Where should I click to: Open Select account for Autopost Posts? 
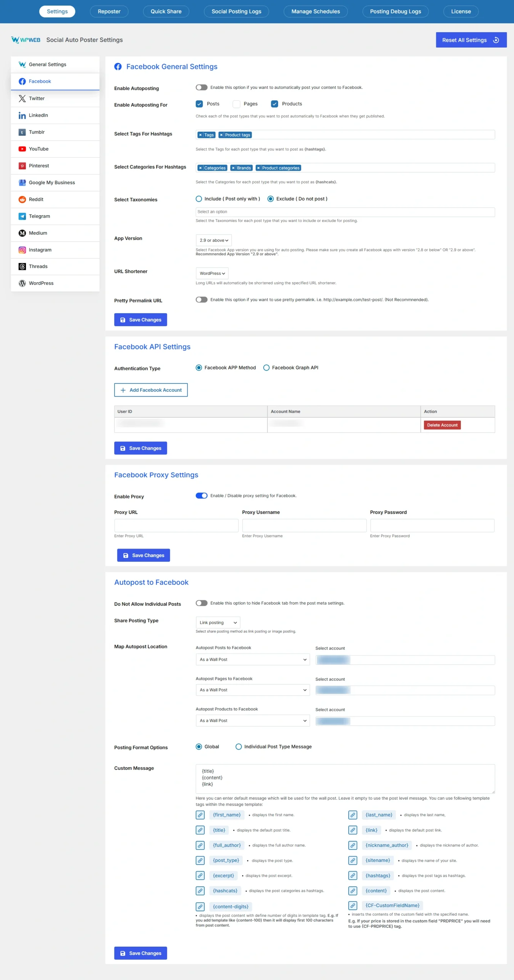pos(405,660)
